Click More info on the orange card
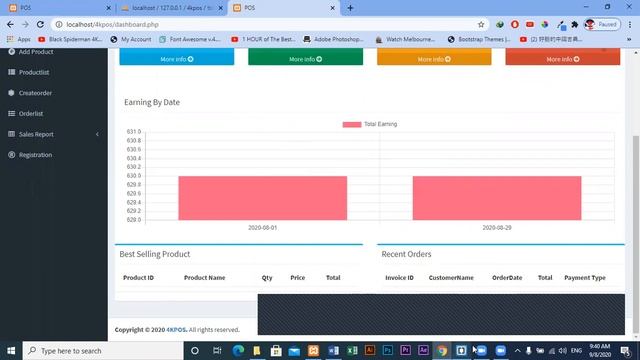 (x=434, y=59)
